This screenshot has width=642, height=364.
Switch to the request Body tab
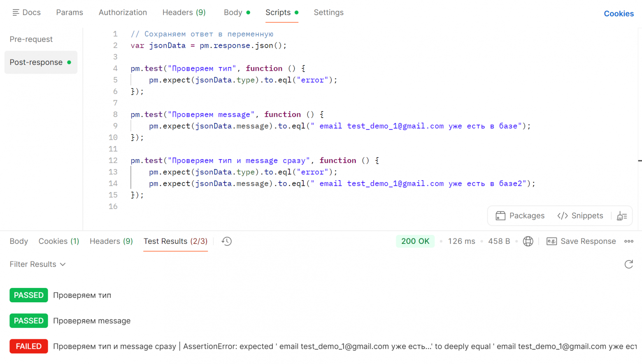coord(233,13)
